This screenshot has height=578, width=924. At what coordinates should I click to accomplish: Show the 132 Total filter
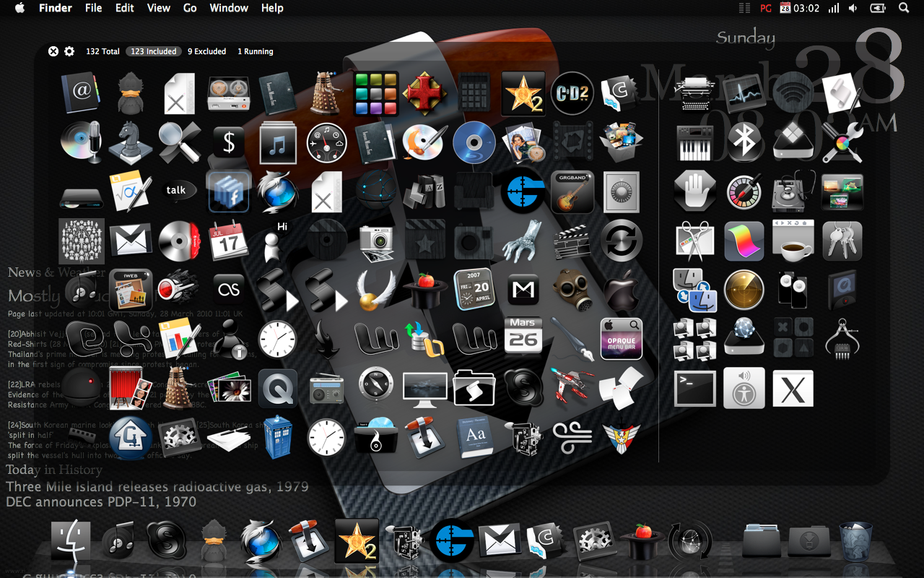click(103, 52)
